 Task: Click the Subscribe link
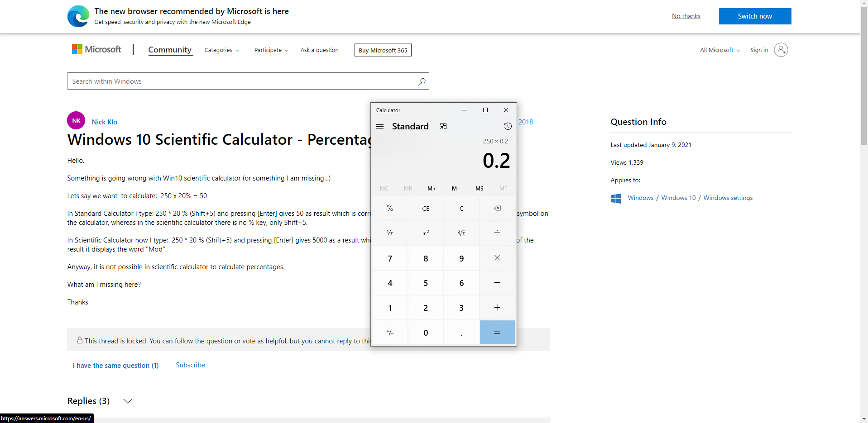tap(190, 365)
